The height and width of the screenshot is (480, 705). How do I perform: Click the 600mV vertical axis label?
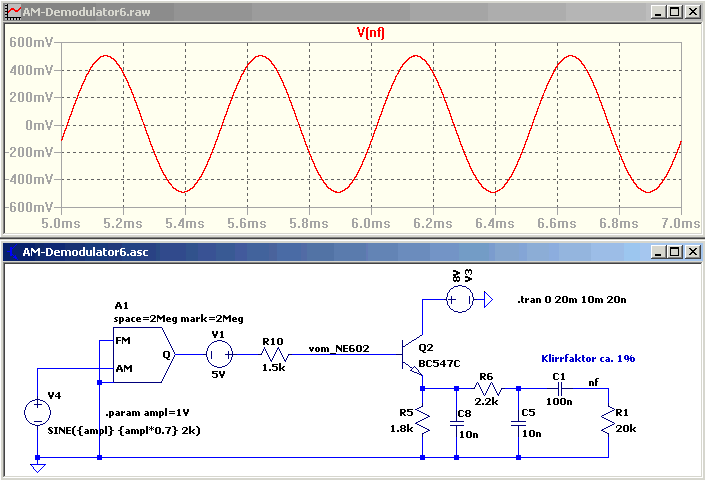tap(31, 42)
